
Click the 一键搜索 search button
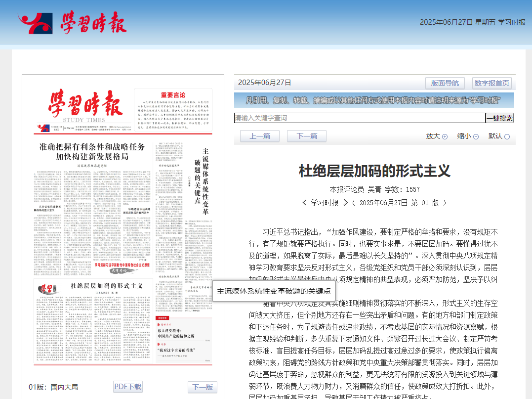pyautogui.click(x=500, y=118)
